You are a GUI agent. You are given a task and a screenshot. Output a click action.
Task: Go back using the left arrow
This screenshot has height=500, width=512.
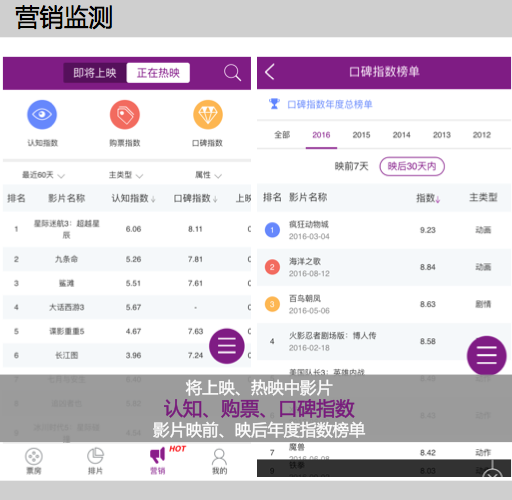270,72
